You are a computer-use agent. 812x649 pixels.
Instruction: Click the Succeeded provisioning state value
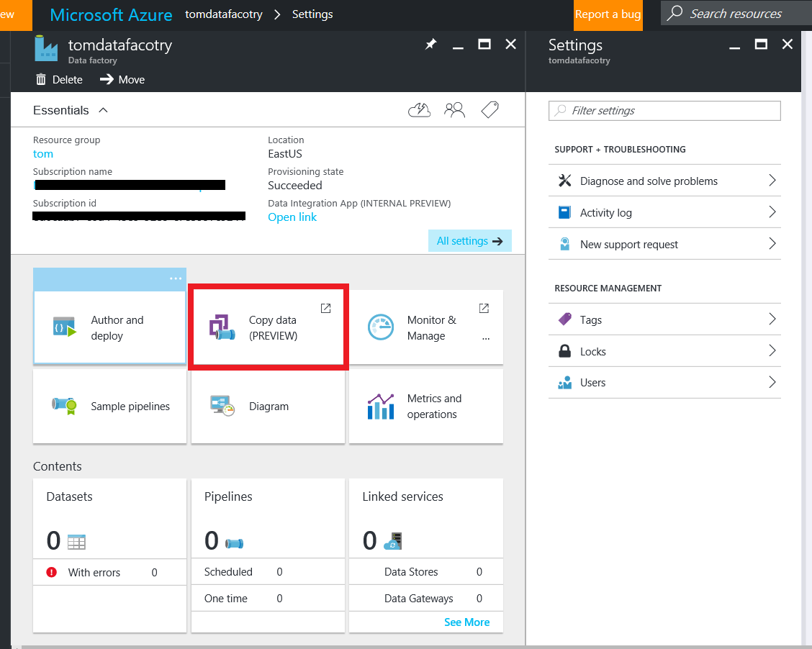(x=294, y=186)
